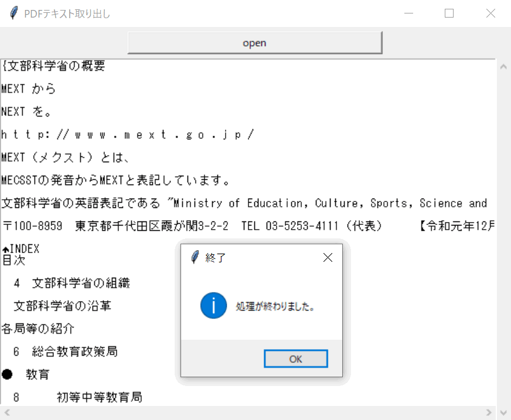The image size is (511, 420).
Task: Click the 初等中等教育局 text line
Action: [x=99, y=397]
